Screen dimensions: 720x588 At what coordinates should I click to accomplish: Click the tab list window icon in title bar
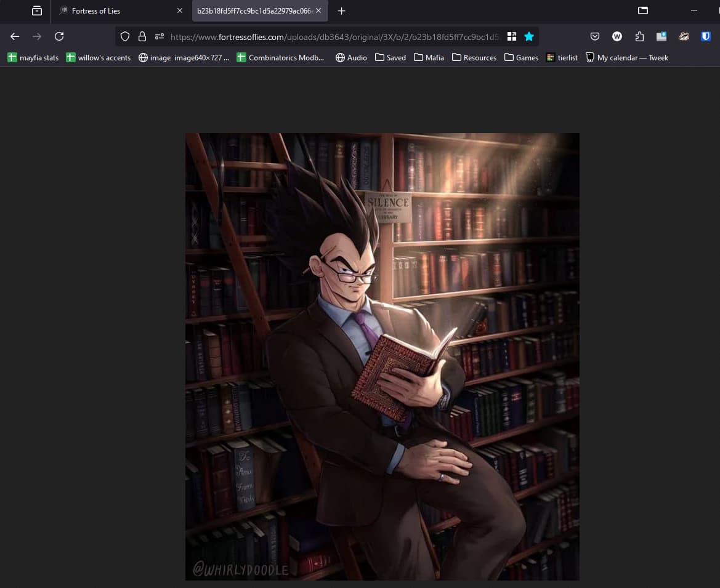click(643, 10)
